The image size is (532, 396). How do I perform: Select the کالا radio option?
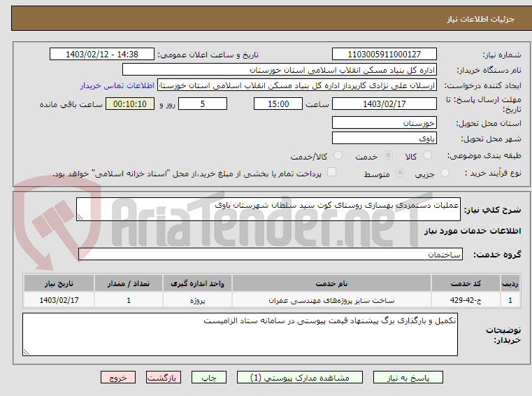click(x=428, y=155)
